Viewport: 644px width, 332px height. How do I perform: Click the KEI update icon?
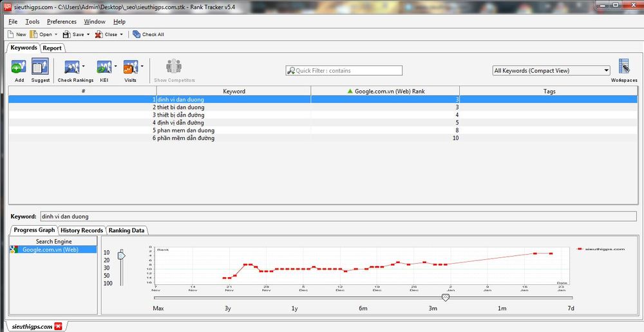pos(104,66)
